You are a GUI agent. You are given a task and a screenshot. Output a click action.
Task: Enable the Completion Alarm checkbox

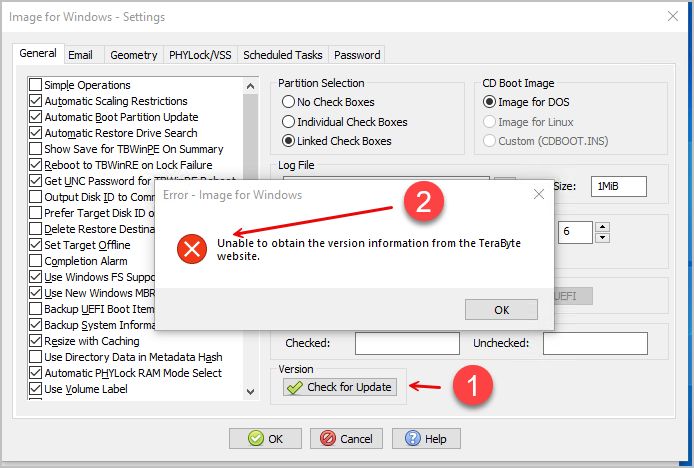(35, 261)
